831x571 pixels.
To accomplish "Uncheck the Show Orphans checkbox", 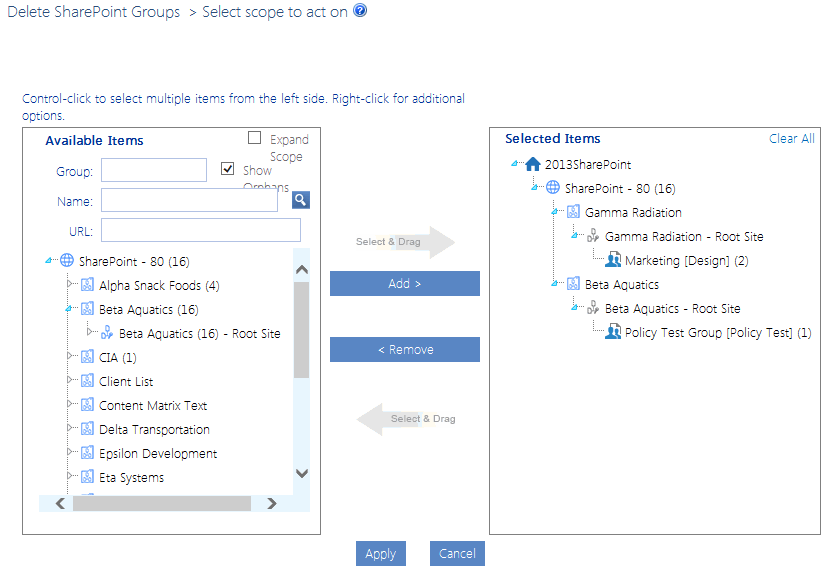I will (x=228, y=170).
